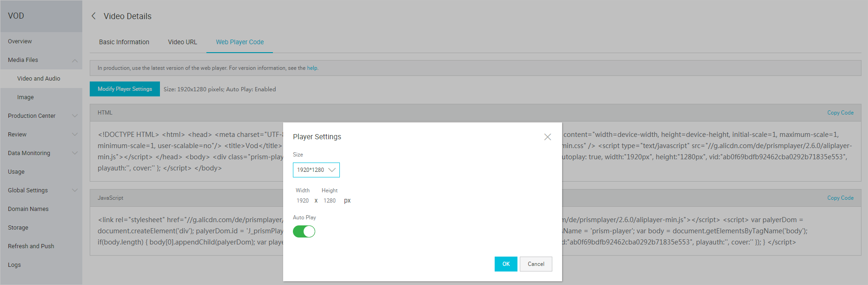The height and width of the screenshot is (285, 868).
Task: Switch to the Basic Information tab
Action: pyautogui.click(x=124, y=42)
